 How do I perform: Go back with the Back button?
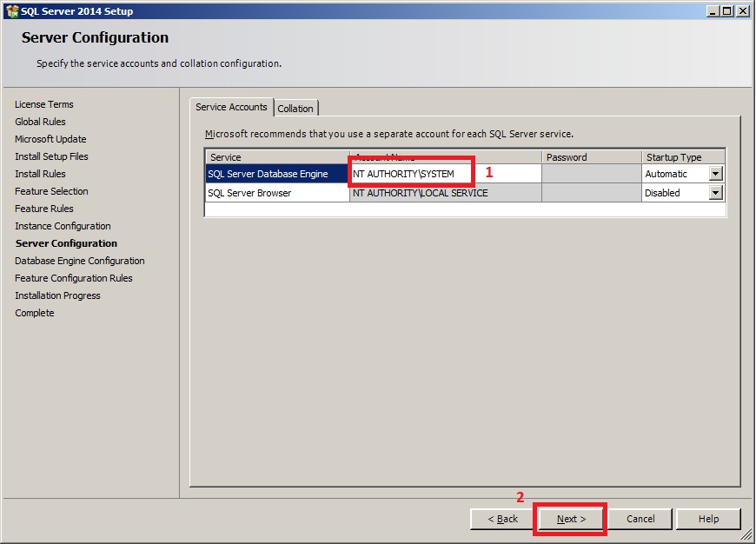[x=502, y=519]
